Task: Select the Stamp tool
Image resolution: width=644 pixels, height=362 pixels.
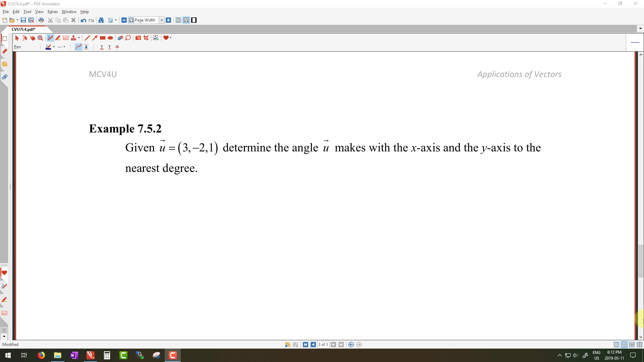Action: 73,38
